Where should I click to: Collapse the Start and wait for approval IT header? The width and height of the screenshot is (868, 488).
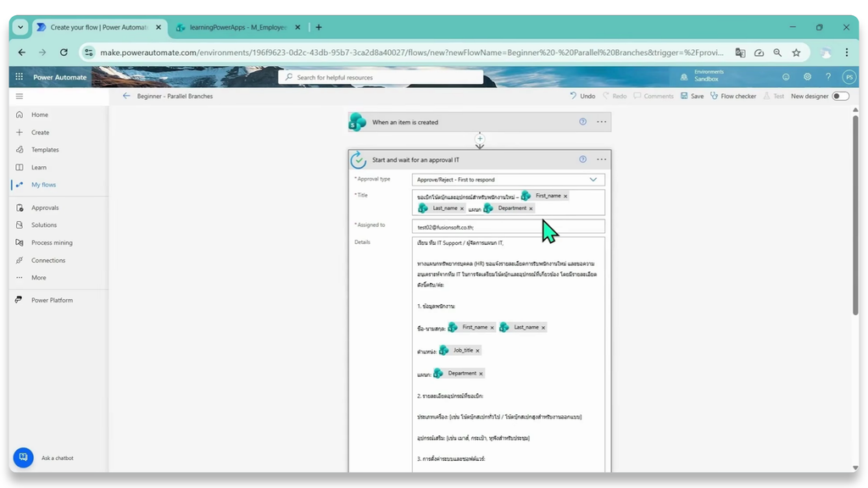[480, 159]
